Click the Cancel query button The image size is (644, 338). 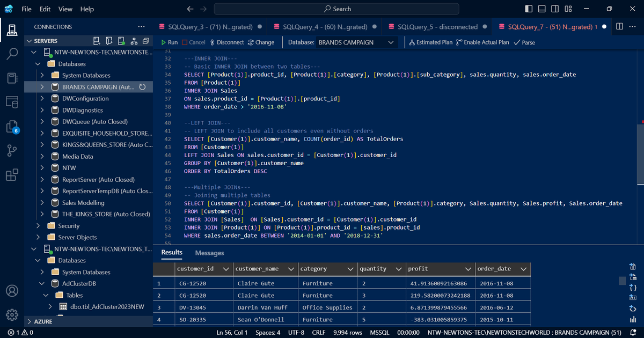[194, 42]
